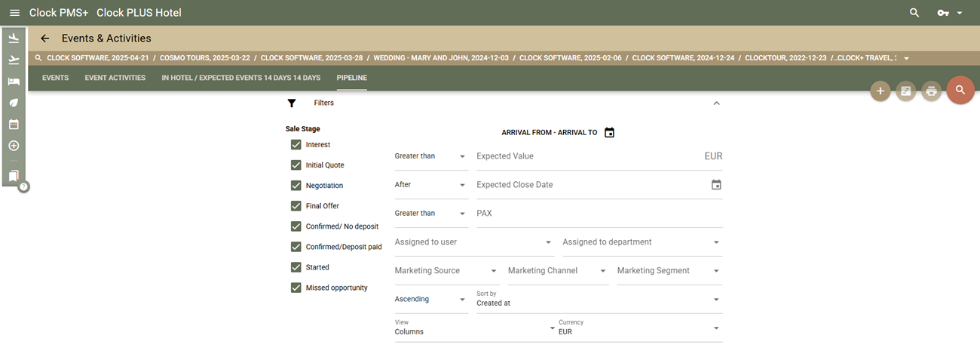The image size is (980, 351).
Task: Click the leaf icon in sidebar
Action: tap(14, 103)
